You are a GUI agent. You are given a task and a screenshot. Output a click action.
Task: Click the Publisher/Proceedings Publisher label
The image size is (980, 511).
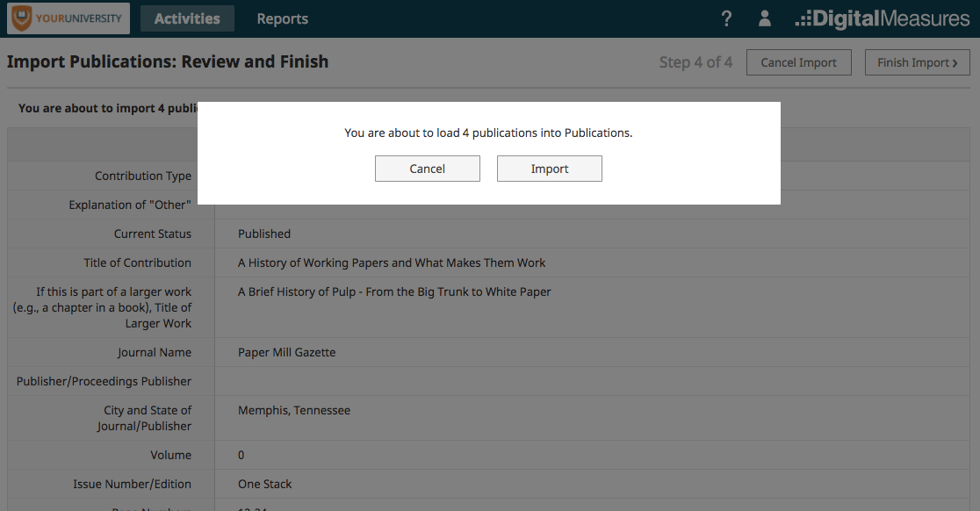pos(104,381)
